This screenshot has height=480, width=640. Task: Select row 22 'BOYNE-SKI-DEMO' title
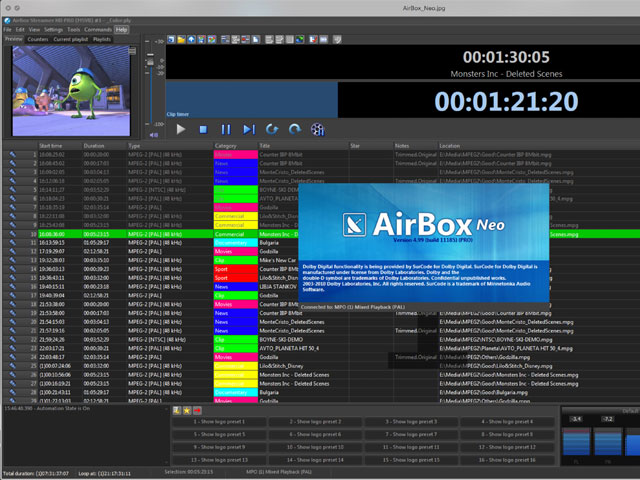pos(303,340)
